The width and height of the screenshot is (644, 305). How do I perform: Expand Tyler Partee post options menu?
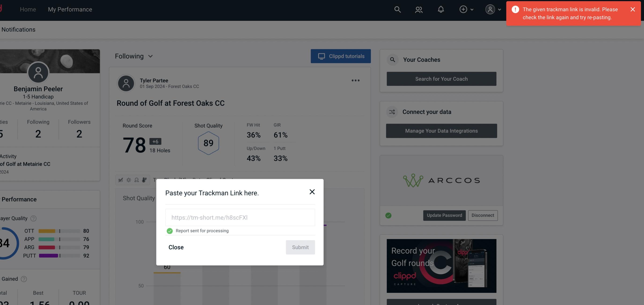click(x=355, y=81)
